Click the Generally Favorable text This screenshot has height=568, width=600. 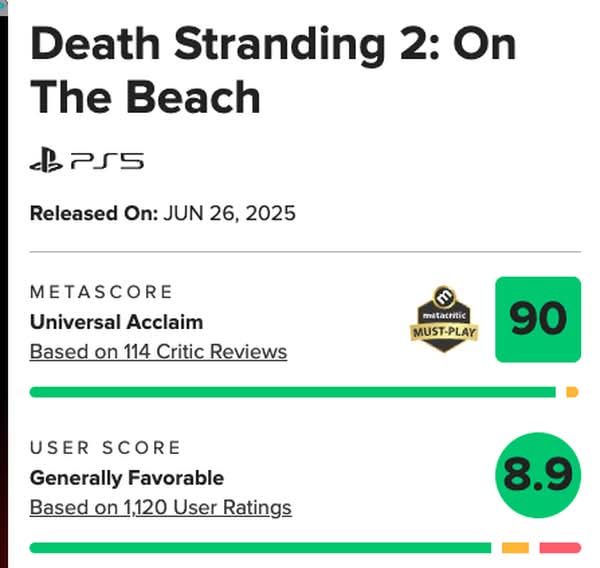click(127, 478)
